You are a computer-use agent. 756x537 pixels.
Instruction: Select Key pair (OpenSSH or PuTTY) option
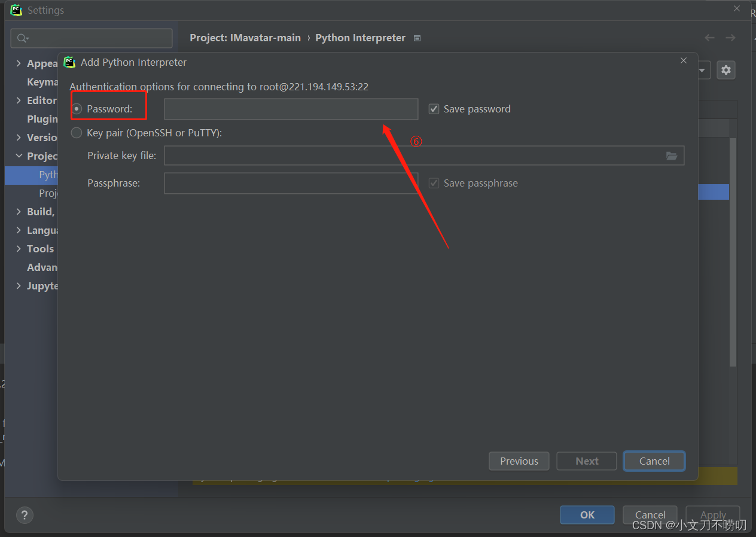click(77, 133)
